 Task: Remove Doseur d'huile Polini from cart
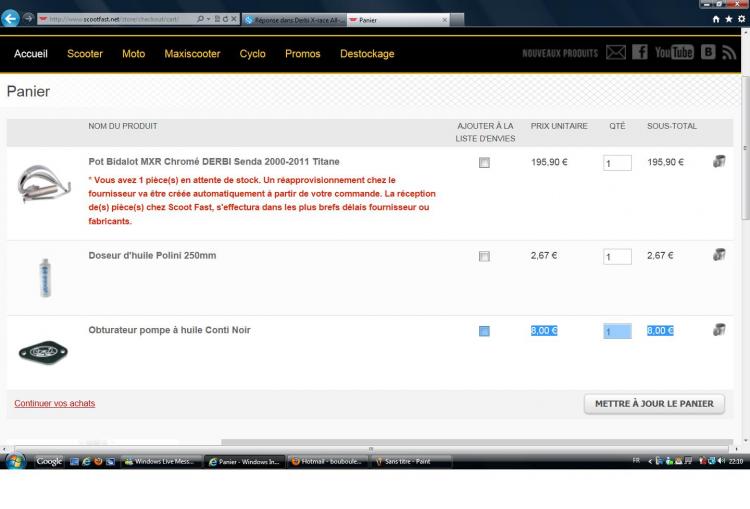point(719,254)
